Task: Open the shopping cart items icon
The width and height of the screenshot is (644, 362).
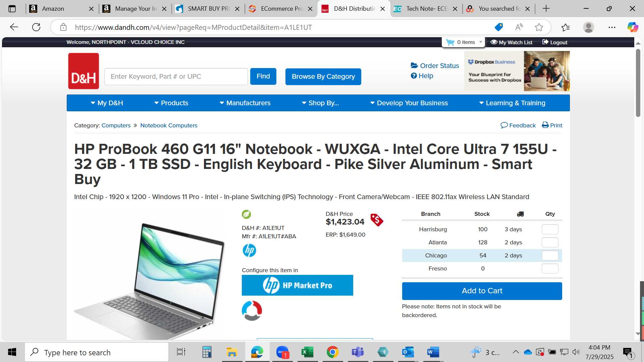Action: [450, 42]
